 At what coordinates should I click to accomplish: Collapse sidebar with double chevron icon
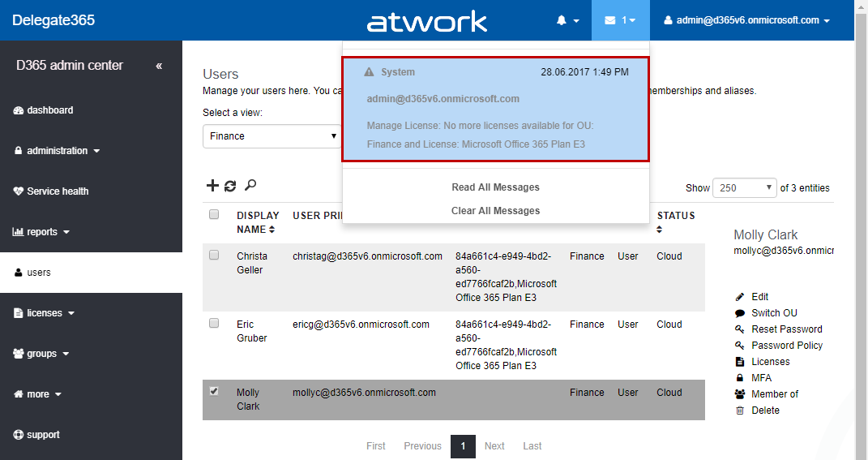[159, 66]
